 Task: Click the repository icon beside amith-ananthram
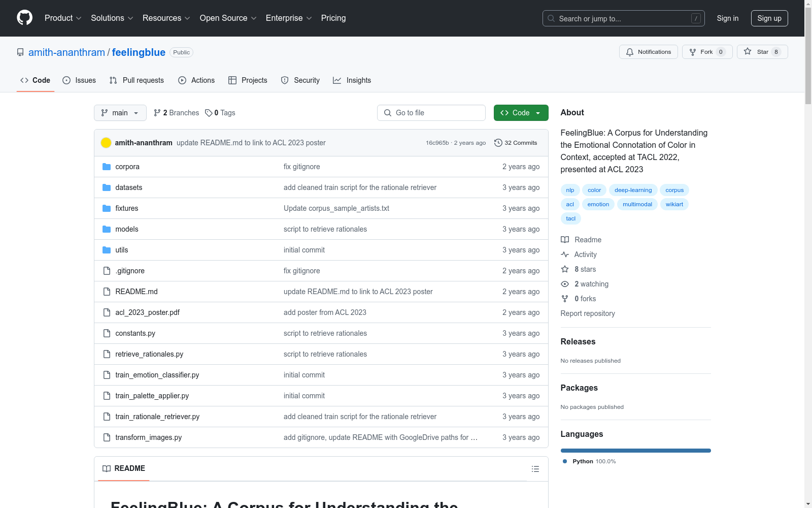tap(20, 52)
